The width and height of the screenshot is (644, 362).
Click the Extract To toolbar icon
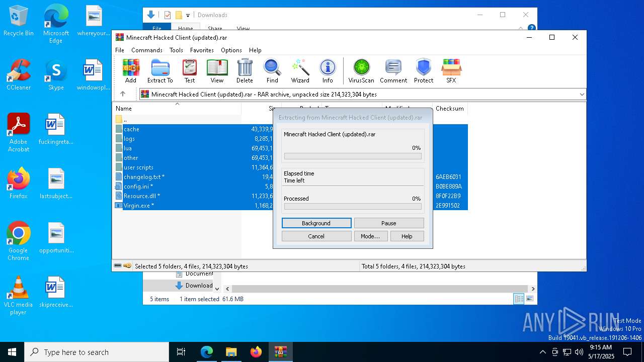(160, 71)
